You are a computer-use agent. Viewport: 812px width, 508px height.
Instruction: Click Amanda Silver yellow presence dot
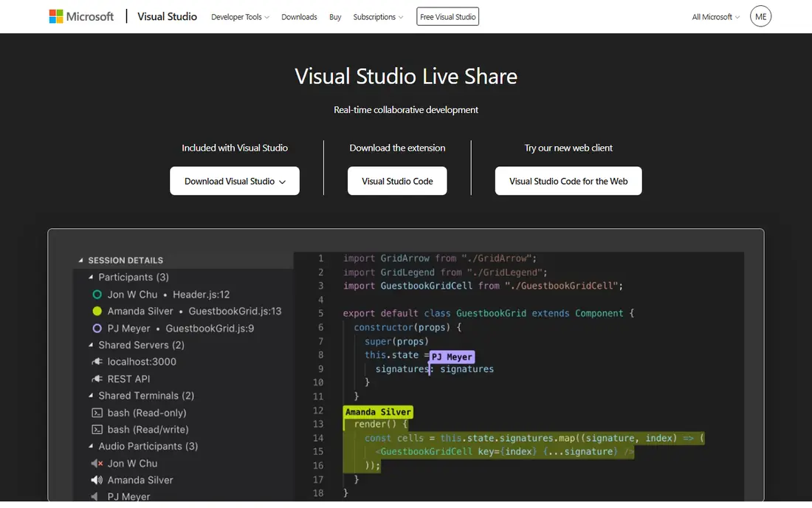(97, 311)
